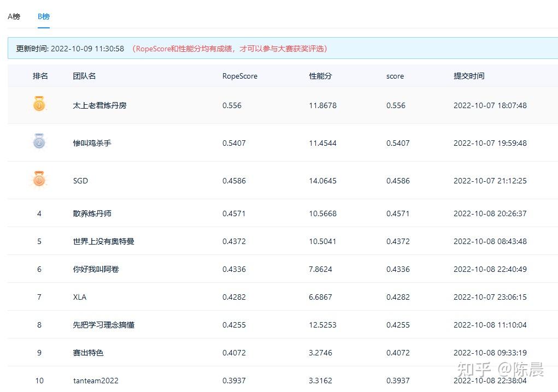This screenshot has width=558, height=392.
Task: Click submission time 2022-10-07 21:12:25
Action: [x=490, y=181]
